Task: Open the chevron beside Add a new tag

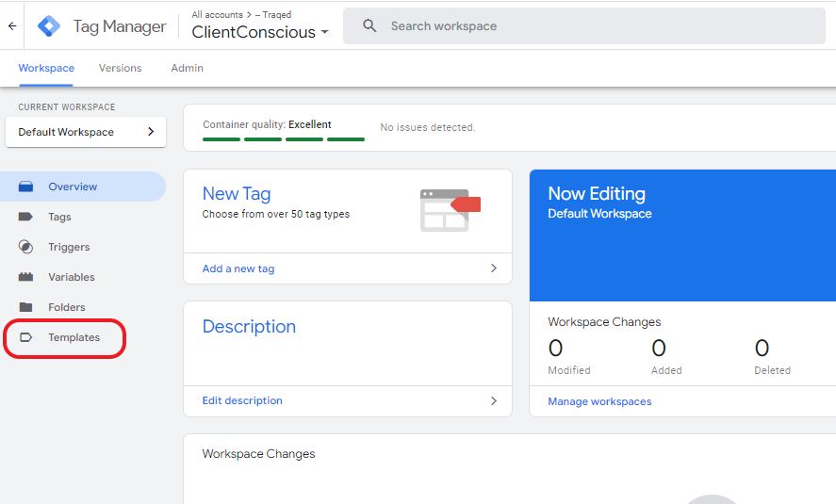Action: [493, 268]
